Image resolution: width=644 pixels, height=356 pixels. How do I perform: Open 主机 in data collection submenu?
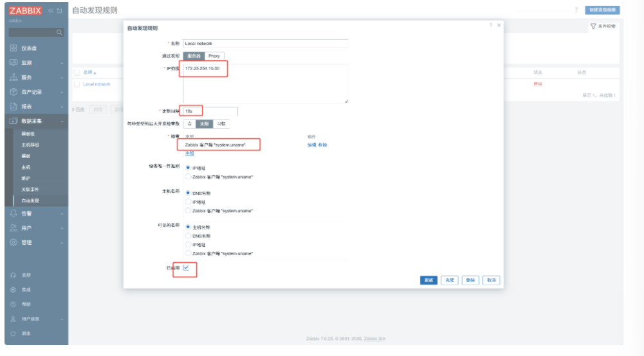(x=26, y=167)
